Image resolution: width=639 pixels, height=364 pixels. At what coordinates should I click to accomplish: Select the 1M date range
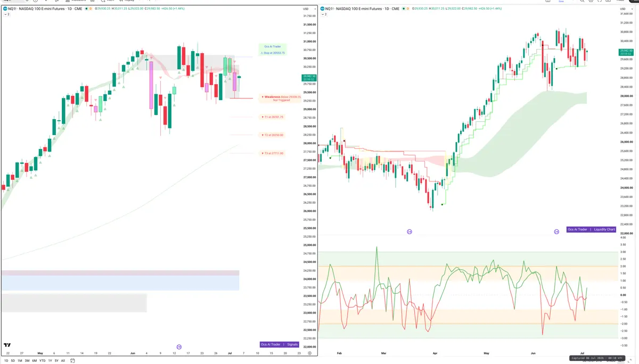tap(20, 360)
